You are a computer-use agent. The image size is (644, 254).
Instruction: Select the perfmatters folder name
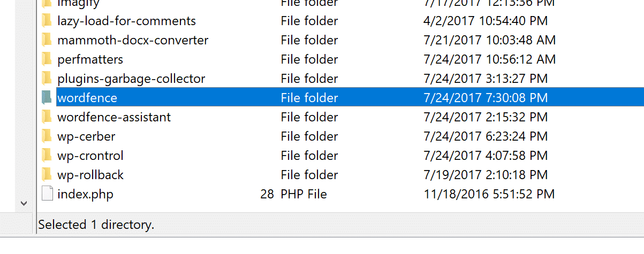tap(90, 59)
